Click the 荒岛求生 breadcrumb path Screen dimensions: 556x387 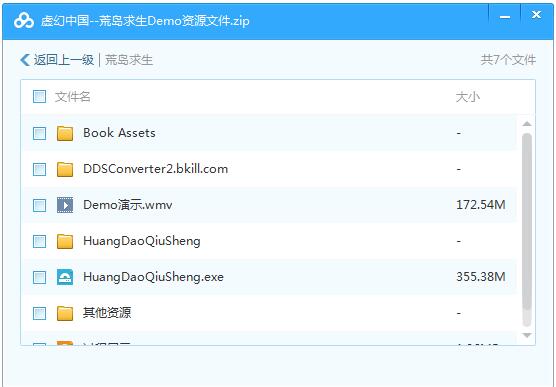pos(129,60)
